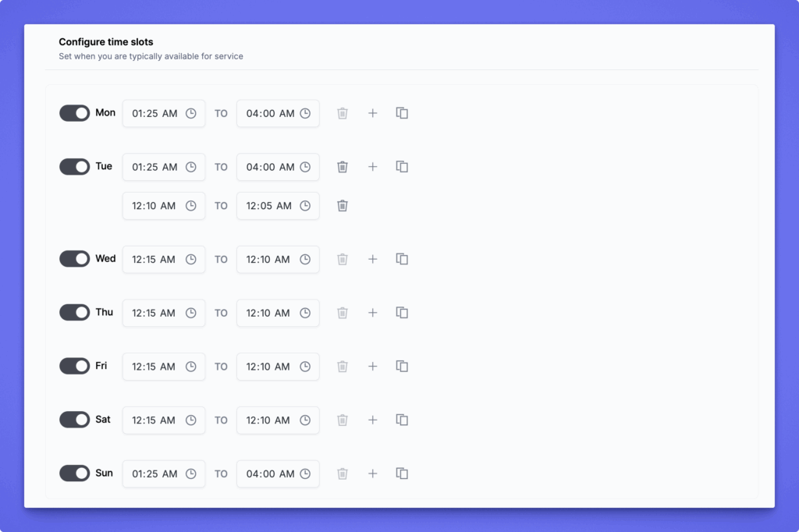Image resolution: width=799 pixels, height=532 pixels.
Task: Open Sunday's start time picker at 01:25 AM
Action: point(163,473)
